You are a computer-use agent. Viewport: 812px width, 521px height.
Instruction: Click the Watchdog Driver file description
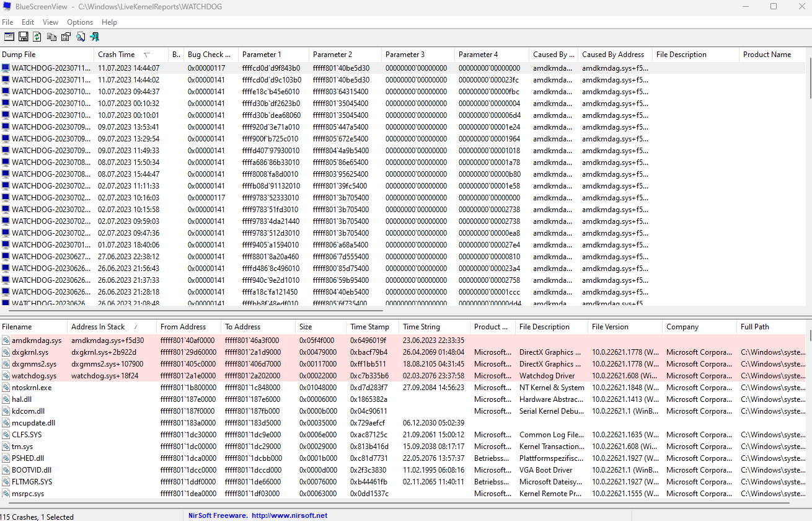[x=547, y=376]
